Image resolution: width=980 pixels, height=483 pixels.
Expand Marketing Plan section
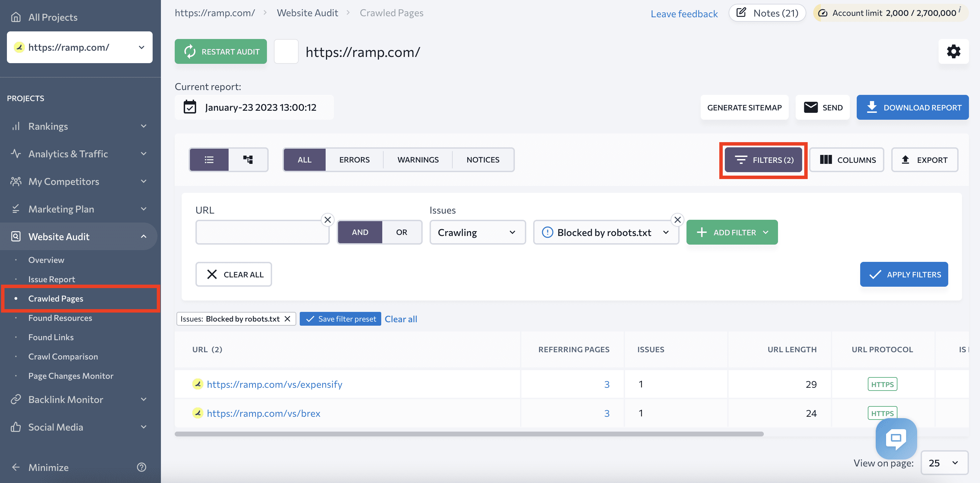click(x=143, y=209)
